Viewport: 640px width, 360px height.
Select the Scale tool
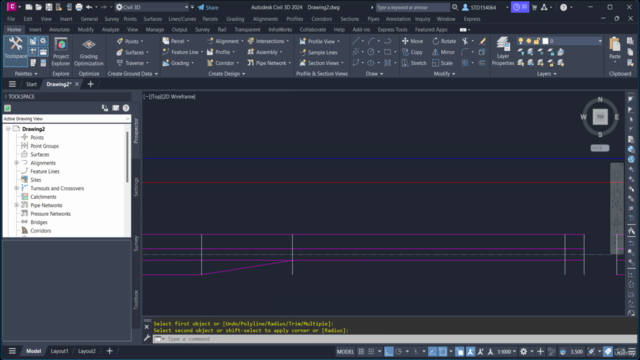pos(442,63)
